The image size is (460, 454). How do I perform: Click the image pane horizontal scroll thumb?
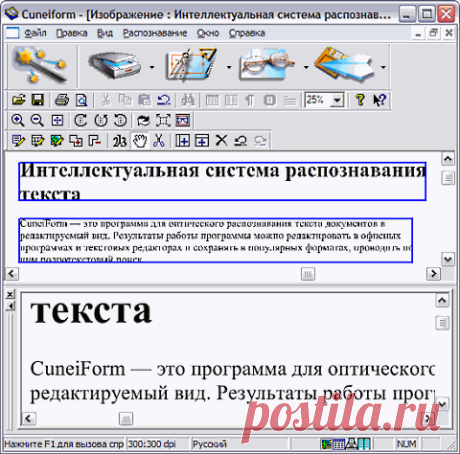308,274
